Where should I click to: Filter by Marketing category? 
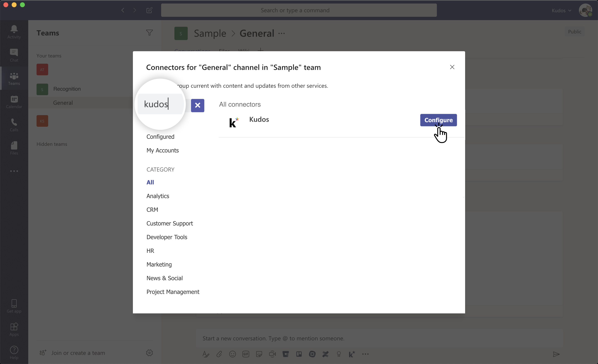[159, 264]
